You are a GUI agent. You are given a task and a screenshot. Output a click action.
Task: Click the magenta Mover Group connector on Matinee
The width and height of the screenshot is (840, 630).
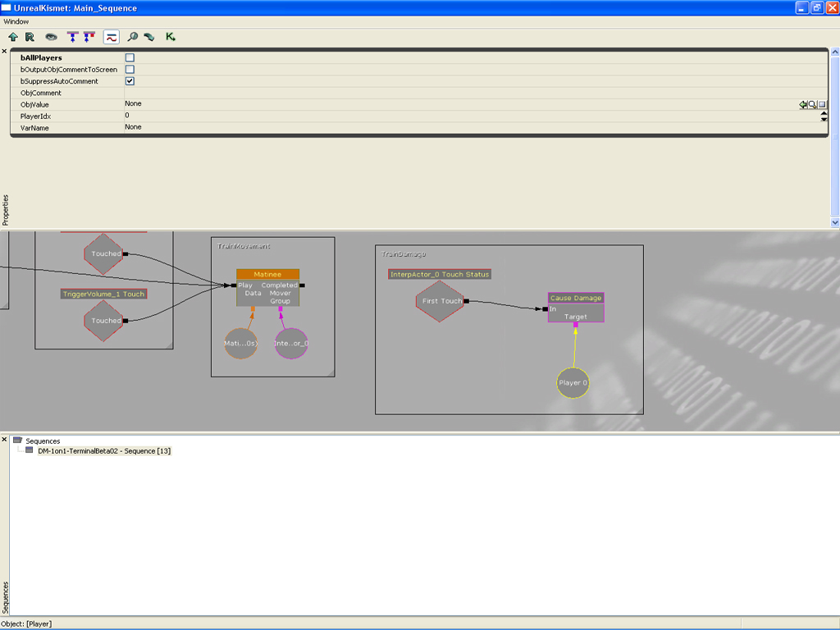tap(281, 308)
